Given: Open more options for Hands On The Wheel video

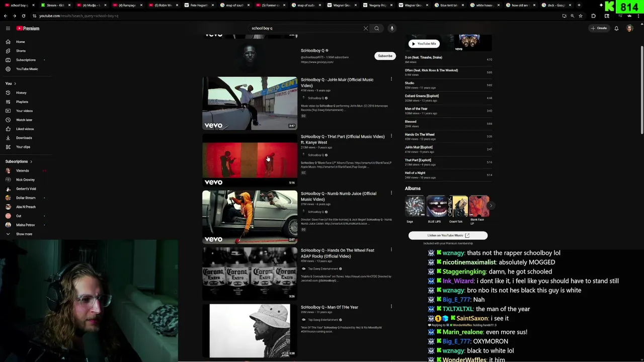Looking at the screenshot, I should (391, 249).
